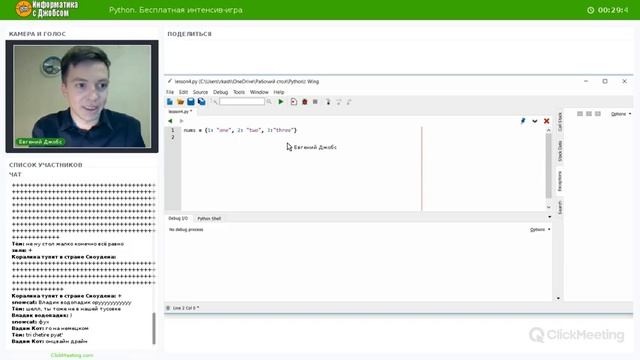Viewport: 640px width, 360px height.
Task: Click the first grey layout icon beside Options
Action: [580, 113]
